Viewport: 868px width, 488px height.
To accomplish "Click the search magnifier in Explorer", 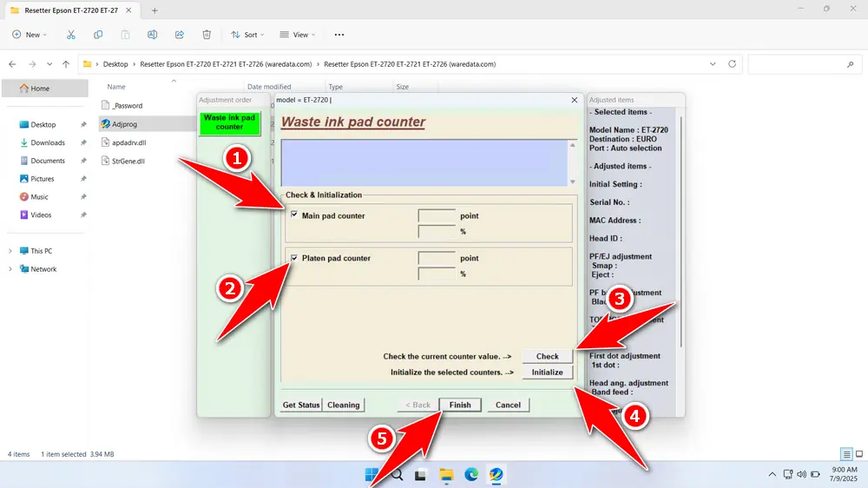I will (x=851, y=64).
